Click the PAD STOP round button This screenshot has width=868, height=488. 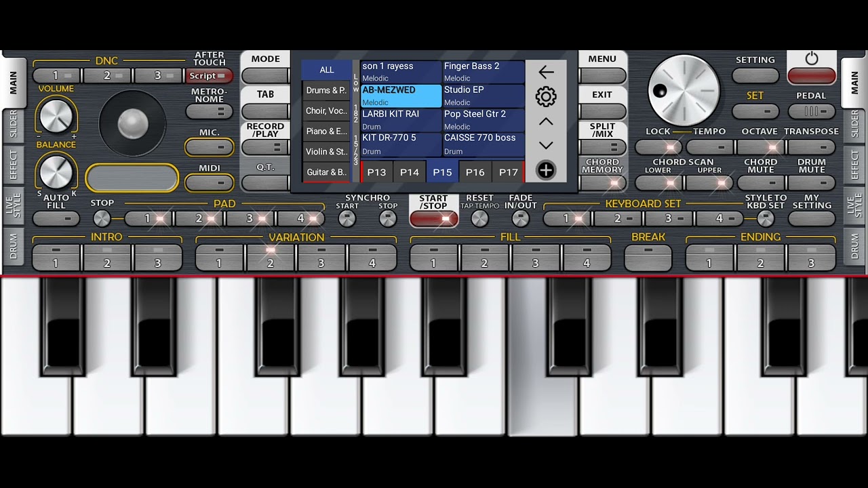click(x=102, y=218)
